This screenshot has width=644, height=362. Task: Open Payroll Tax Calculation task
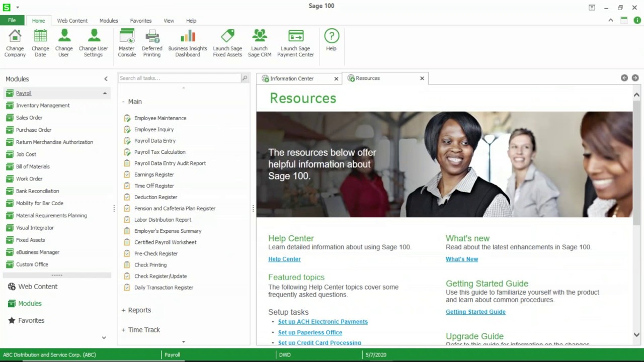(x=159, y=152)
